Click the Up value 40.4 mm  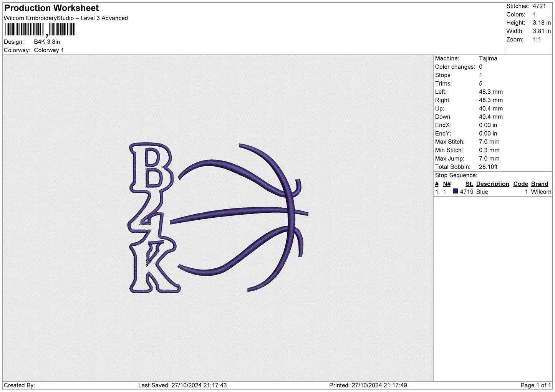[490, 109]
